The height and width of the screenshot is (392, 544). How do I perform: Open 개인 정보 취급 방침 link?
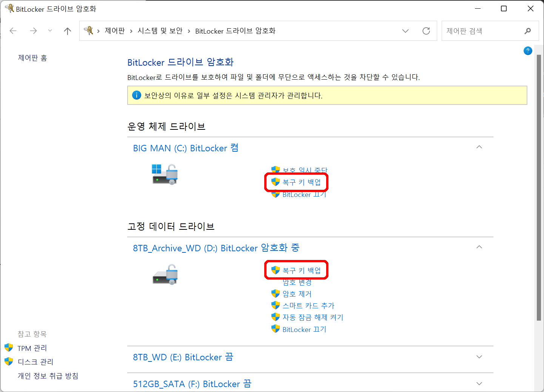(48, 376)
